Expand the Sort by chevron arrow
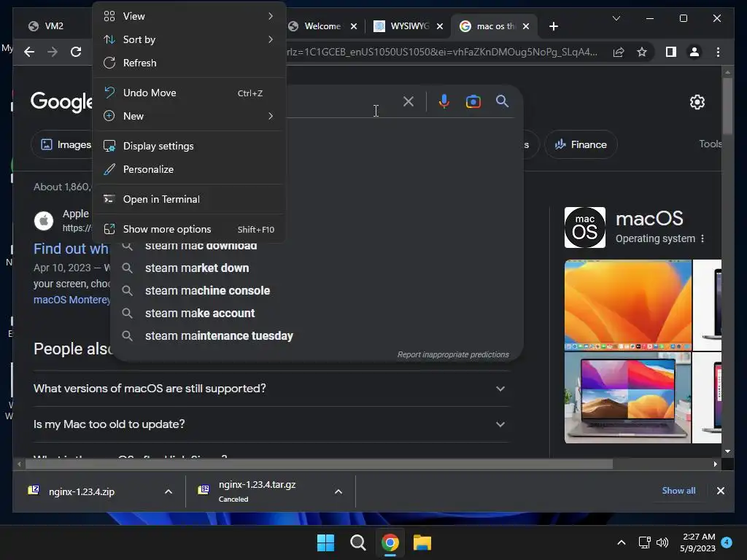Image resolution: width=747 pixels, height=560 pixels. tap(271, 39)
